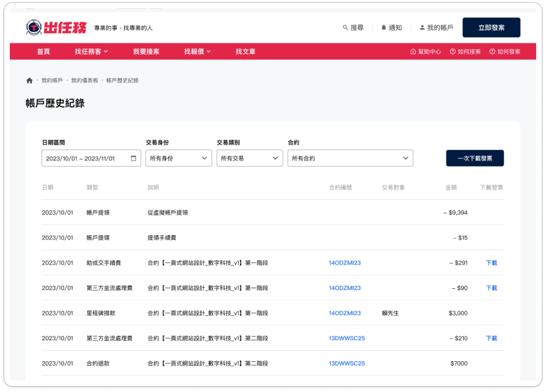546x392 pixels.
Task: Download invoice for −$90 第三方金流處理費 row
Action: point(491,288)
